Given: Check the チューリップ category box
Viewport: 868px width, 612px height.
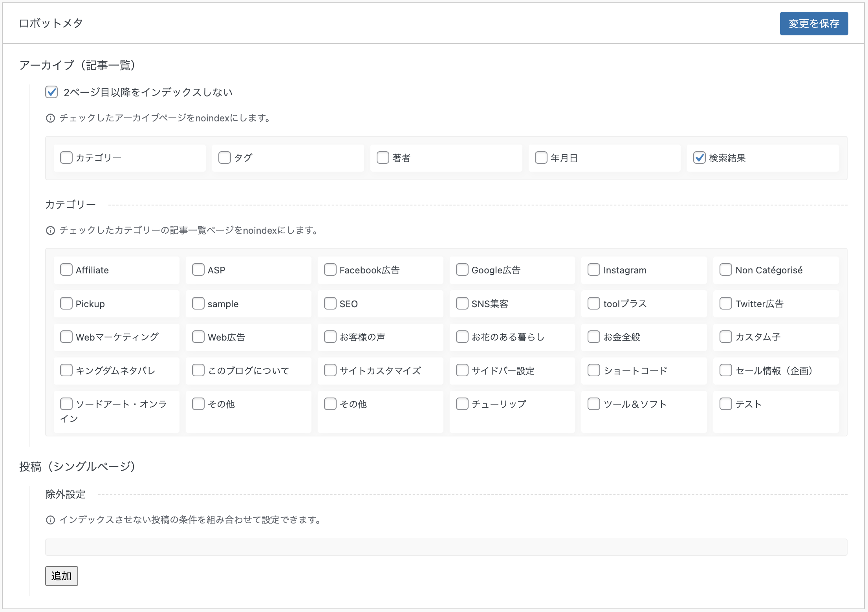Looking at the screenshot, I should pyautogui.click(x=462, y=404).
